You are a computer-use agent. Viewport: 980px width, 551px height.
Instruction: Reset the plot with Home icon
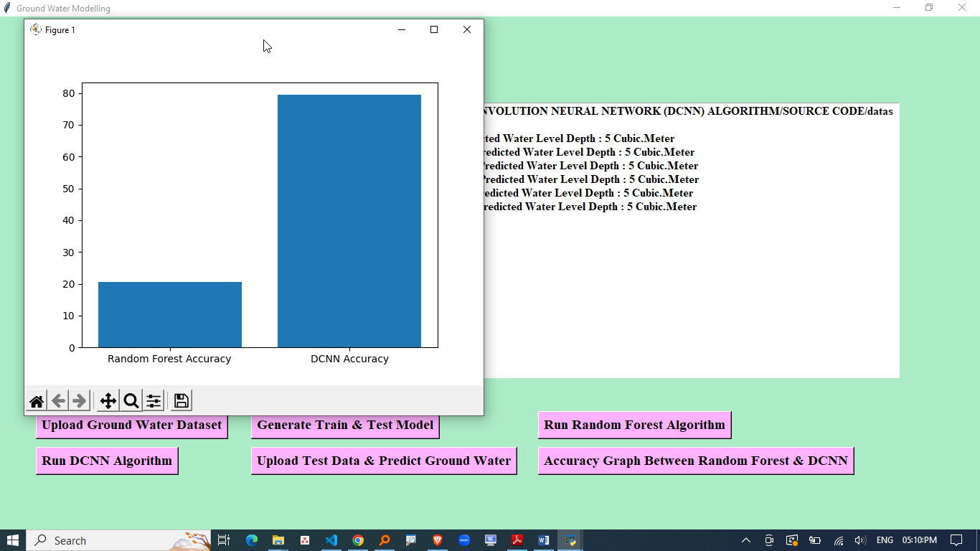click(x=37, y=401)
